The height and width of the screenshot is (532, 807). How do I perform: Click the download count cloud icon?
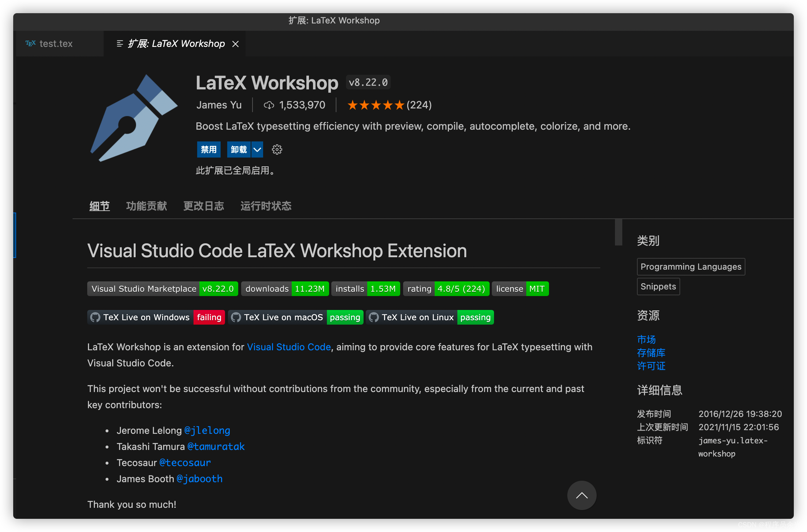point(269,106)
